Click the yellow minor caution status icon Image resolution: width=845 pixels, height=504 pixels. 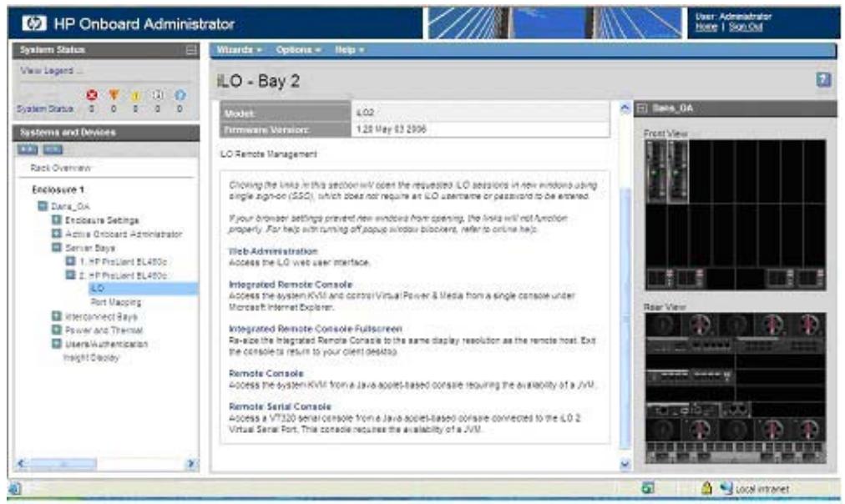coord(136,95)
